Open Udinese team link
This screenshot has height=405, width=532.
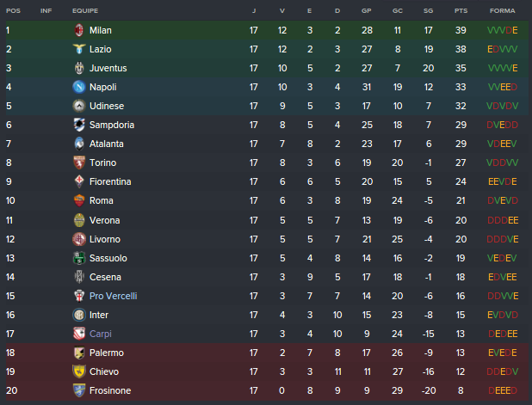[107, 106]
